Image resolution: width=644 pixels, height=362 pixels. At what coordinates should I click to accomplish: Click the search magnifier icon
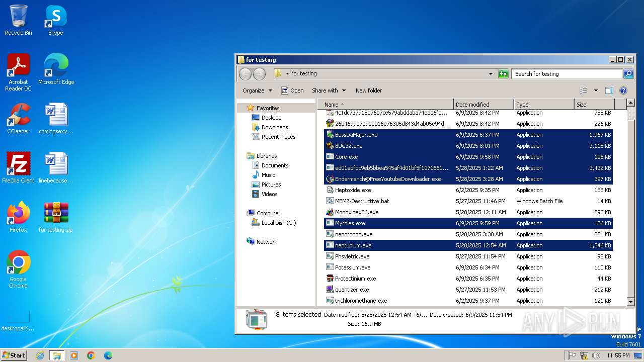click(x=628, y=74)
